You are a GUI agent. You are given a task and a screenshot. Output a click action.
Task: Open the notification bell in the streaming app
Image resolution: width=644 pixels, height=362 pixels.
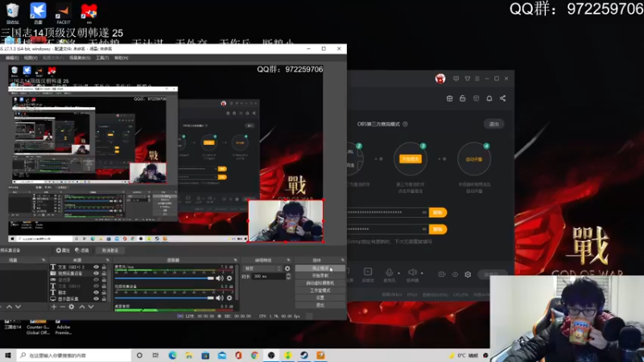pos(489,98)
